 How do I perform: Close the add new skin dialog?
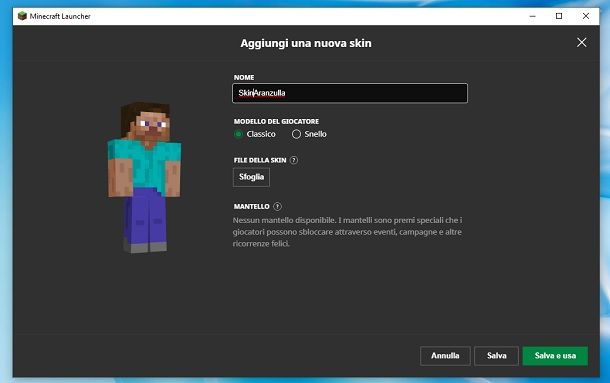582,42
